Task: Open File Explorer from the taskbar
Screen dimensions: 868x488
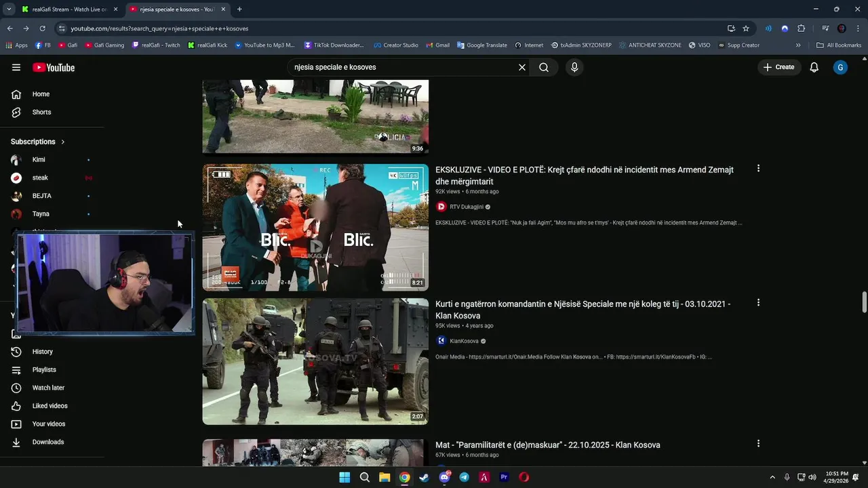Action: tap(384, 477)
